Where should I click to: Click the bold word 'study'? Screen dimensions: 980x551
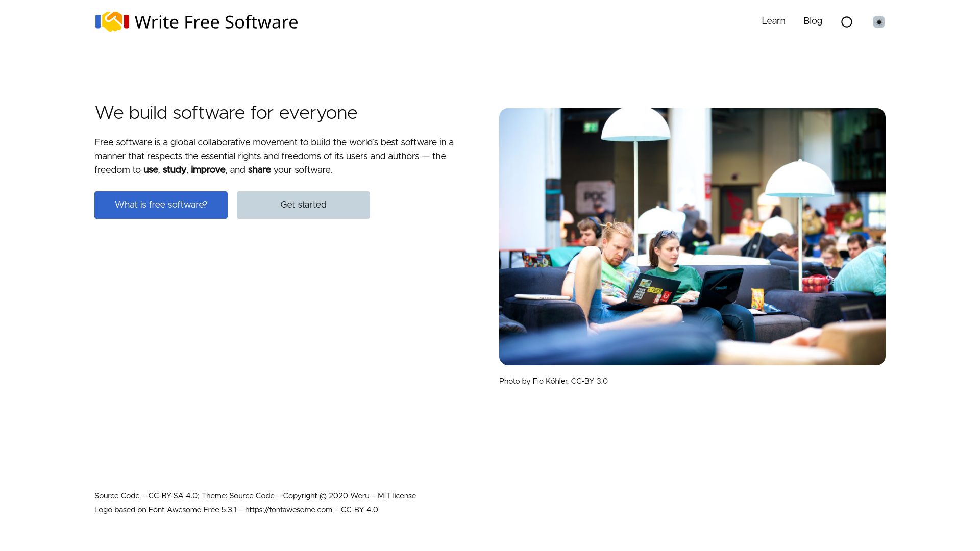pyautogui.click(x=175, y=170)
